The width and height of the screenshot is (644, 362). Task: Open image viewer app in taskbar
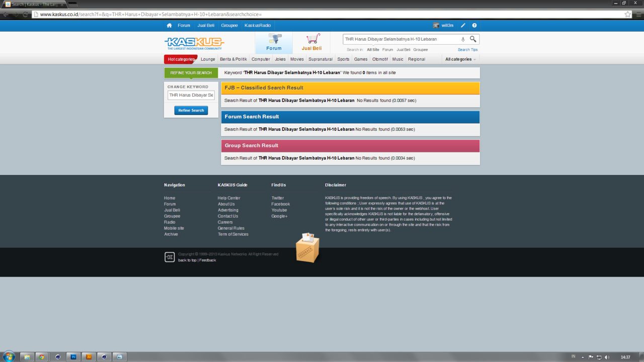(x=120, y=356)
